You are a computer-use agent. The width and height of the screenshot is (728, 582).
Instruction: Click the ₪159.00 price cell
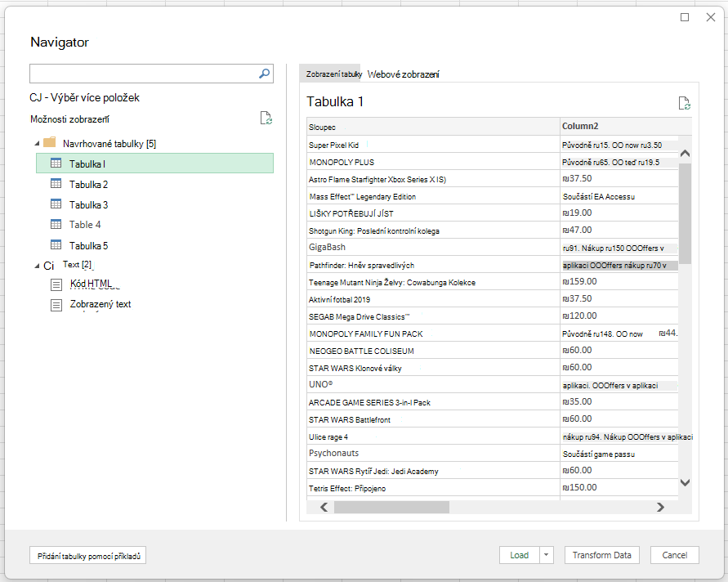coord(619,282)
